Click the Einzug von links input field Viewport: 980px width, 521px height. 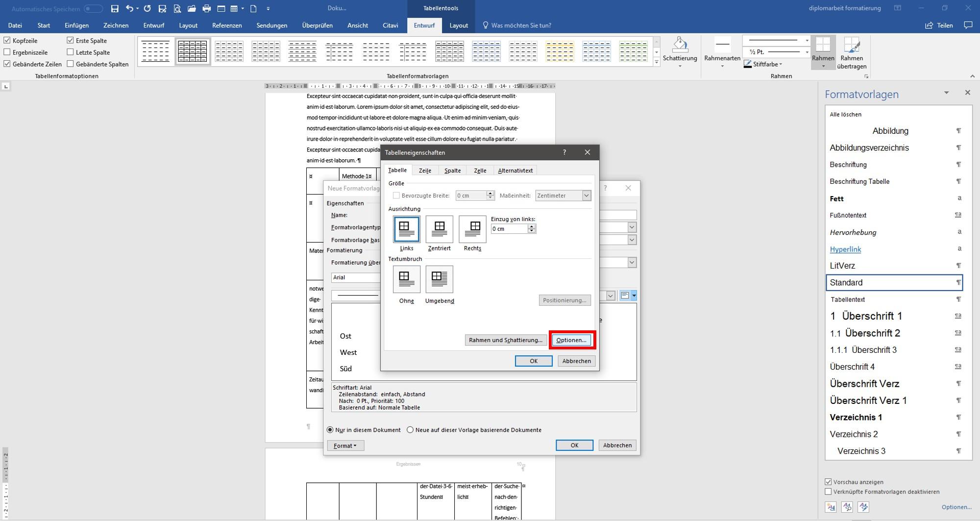click(510, 229)
